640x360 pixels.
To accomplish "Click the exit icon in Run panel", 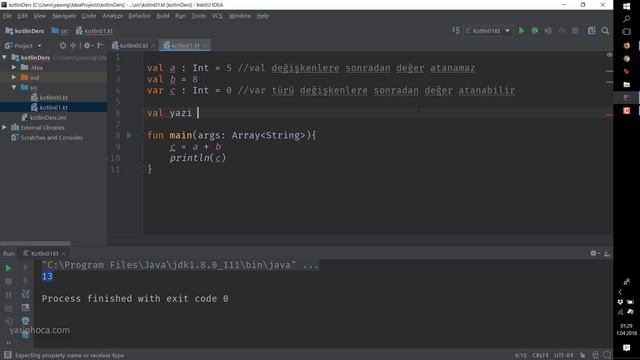I will click(8, 321).
